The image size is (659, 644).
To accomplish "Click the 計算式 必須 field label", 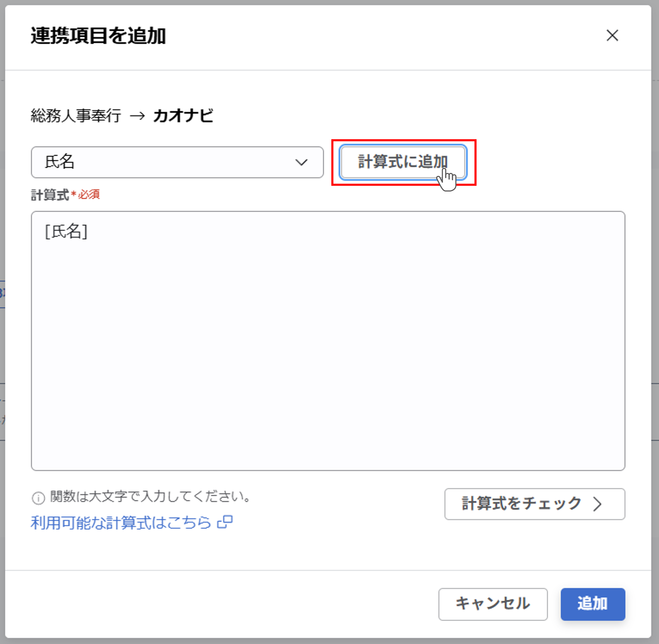I will (65, 195).
